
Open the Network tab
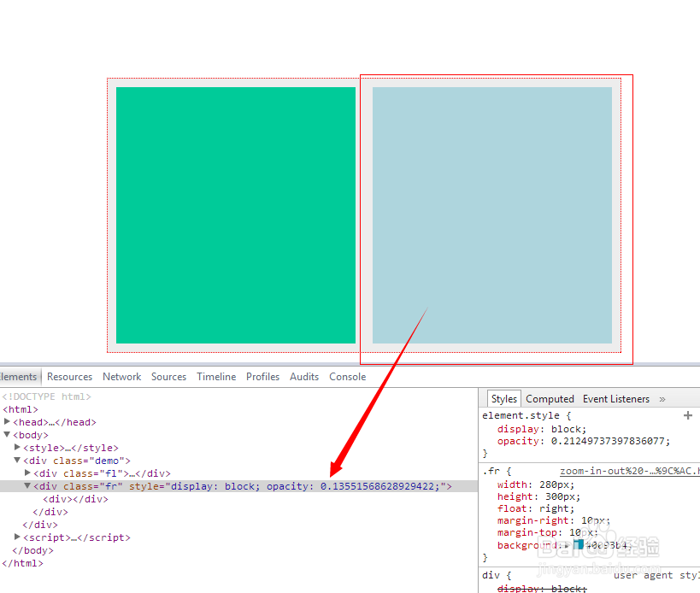tap(122, 377)
